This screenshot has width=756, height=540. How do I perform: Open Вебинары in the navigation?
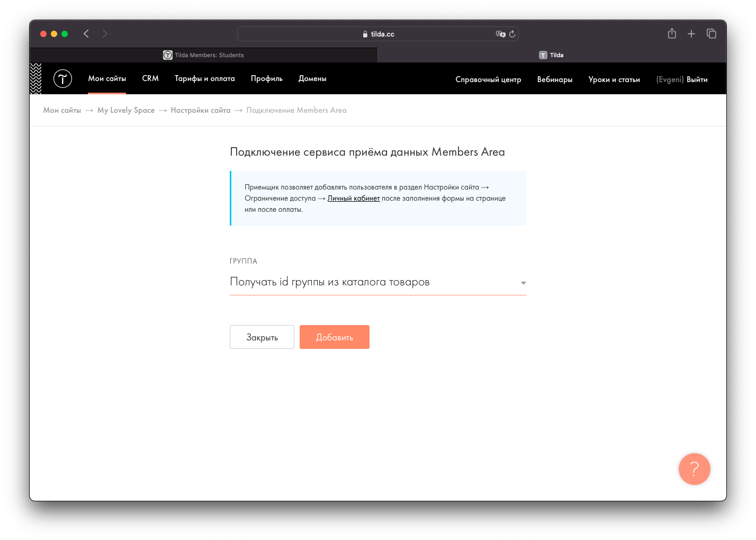point(555,79)
